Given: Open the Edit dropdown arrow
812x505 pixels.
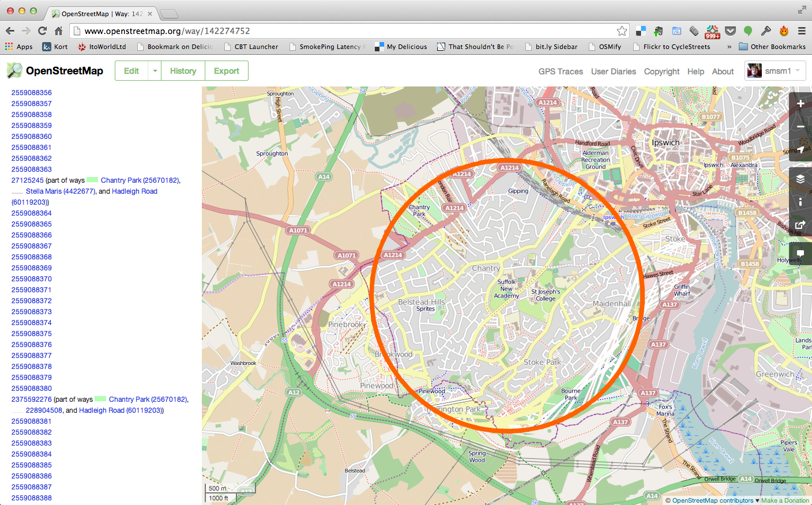Looking at the screenshot, I should (x=155, y=71).
